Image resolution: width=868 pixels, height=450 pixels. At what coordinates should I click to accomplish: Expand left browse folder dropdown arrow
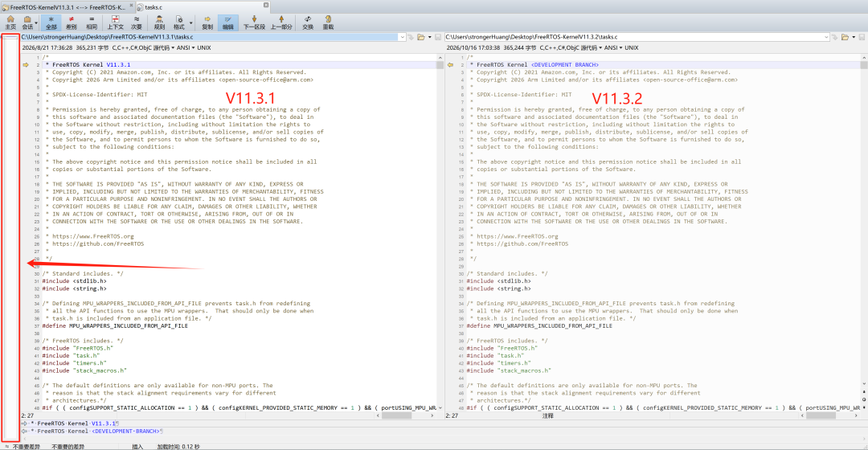click(x=429, y=37)
